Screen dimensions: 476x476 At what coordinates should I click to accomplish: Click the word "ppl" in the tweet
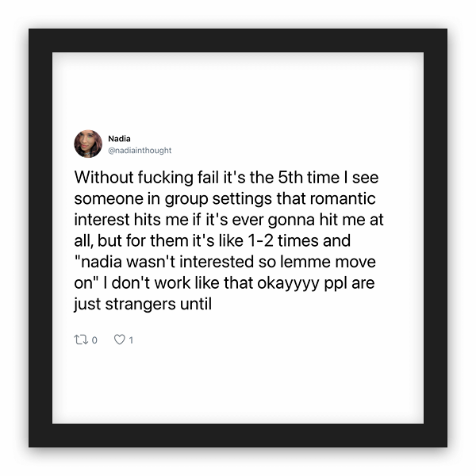[x=335, y=283]
